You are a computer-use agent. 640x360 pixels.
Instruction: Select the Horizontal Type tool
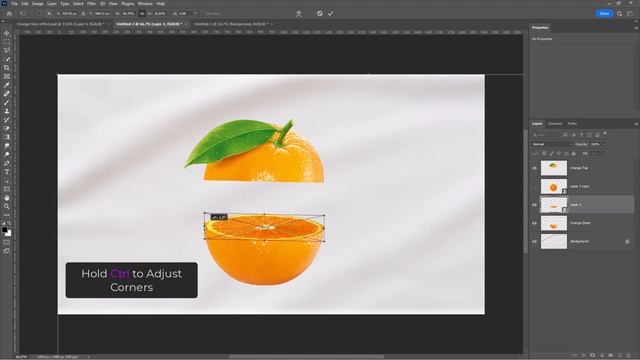[x=7, y=172]
